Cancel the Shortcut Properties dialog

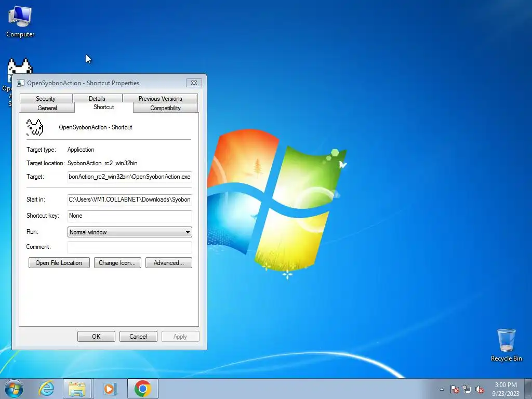138,337
